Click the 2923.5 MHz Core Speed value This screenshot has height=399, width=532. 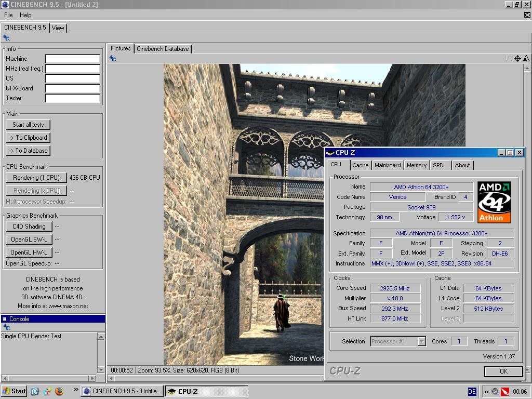click(x=395, y=288)
